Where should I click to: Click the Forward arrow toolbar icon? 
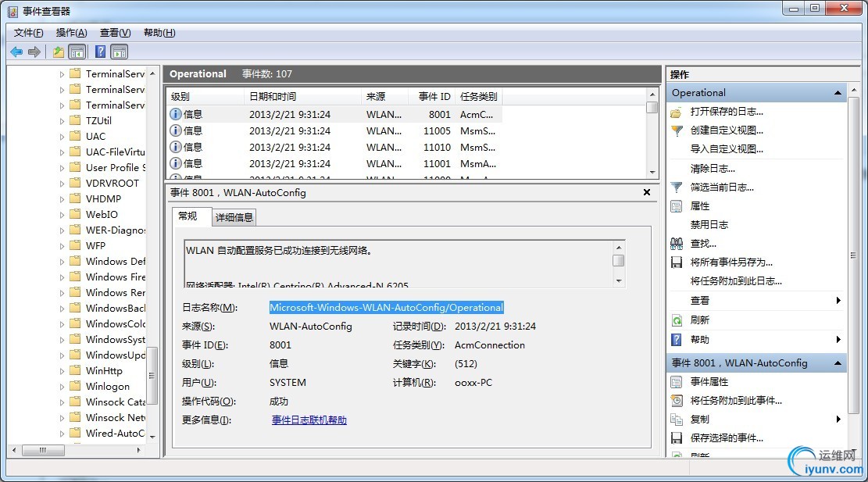(x=34, y=52)
